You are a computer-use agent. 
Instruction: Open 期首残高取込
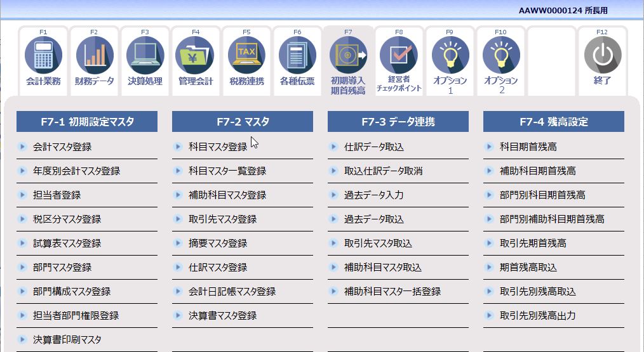pos(528,268)
